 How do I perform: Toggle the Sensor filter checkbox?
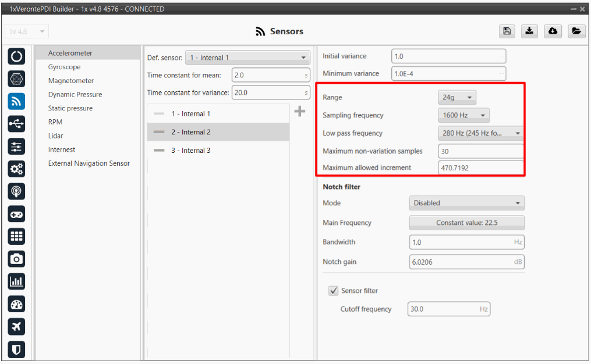[334, 291]
